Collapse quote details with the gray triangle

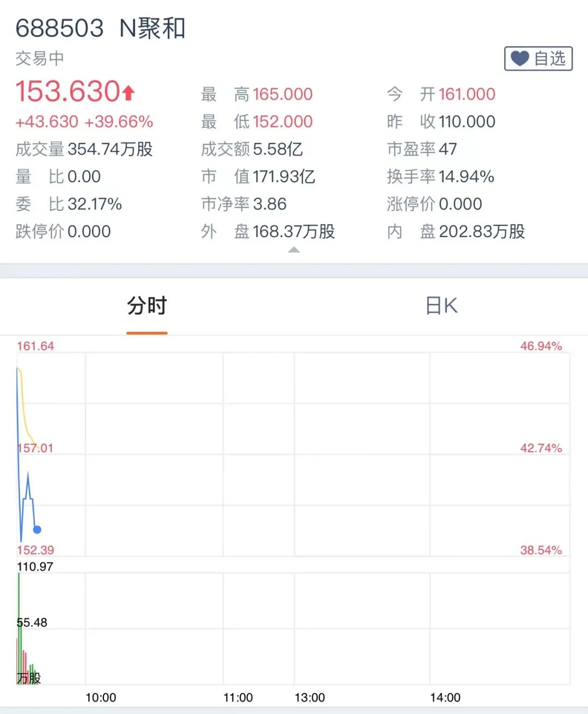[x=294, y=250]
